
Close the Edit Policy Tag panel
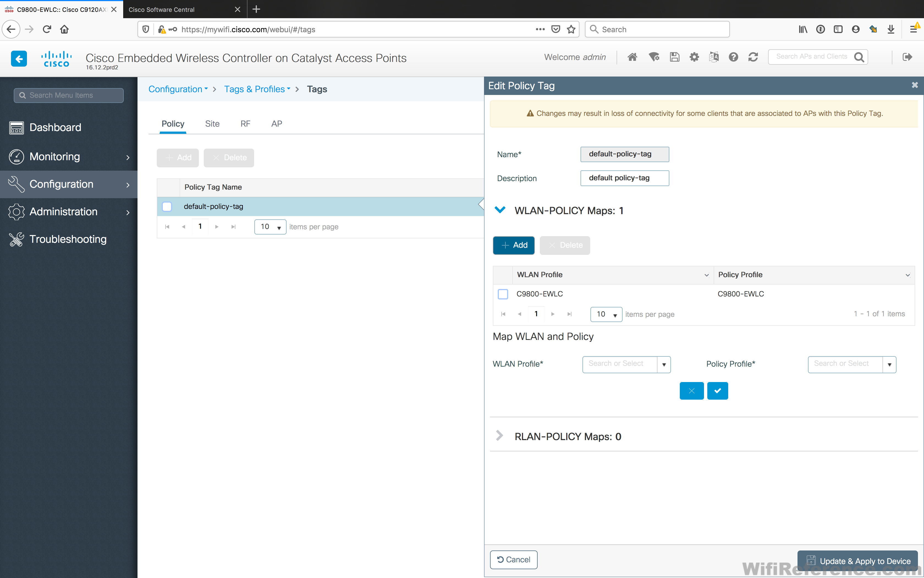(x=914, y=85)
